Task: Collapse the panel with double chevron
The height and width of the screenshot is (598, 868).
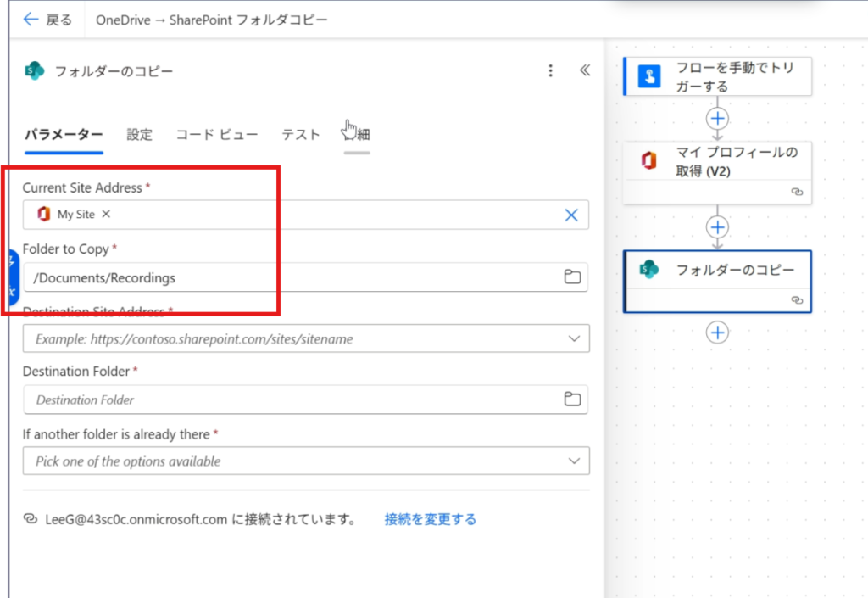Action: pyautogui.click(x=584, y=71)
